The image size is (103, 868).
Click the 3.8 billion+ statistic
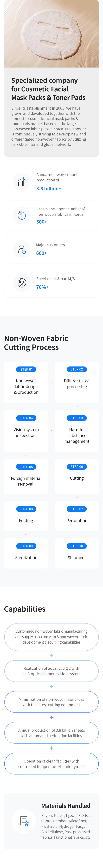click(49, 189)
